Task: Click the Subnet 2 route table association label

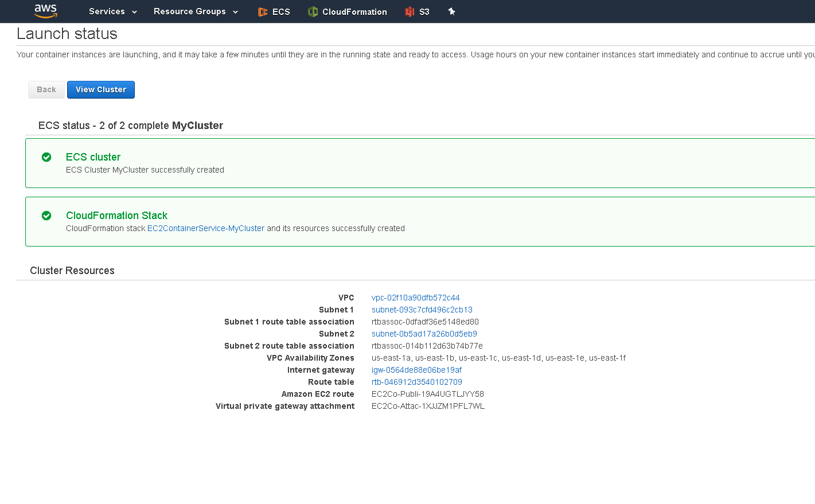Action: tap(289, 346)
